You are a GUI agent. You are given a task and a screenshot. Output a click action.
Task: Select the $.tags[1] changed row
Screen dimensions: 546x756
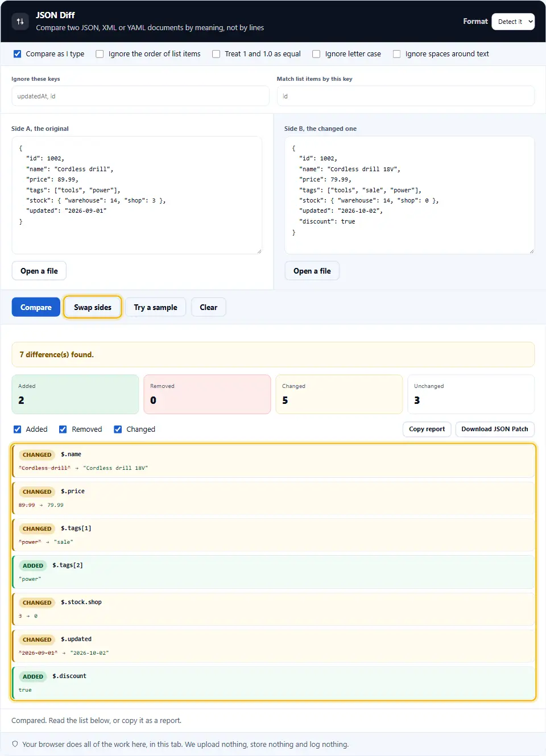point(273,535)
